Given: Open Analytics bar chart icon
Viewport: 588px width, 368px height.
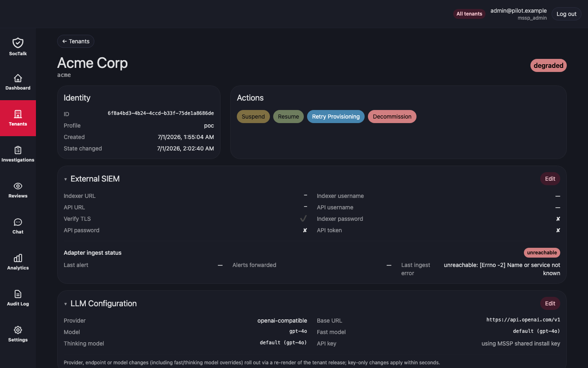Looking at the screenshot, I should pyautogui.click(x=18, y=258).
